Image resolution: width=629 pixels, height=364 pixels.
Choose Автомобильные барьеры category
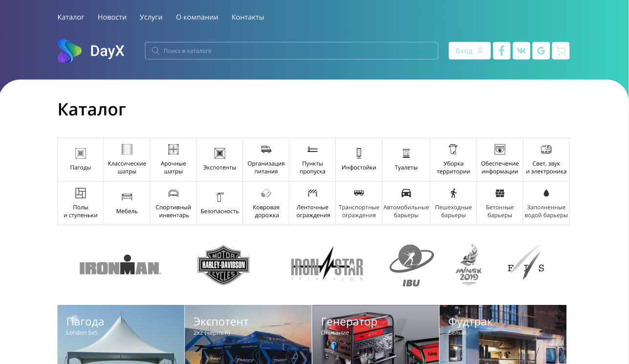406,203
